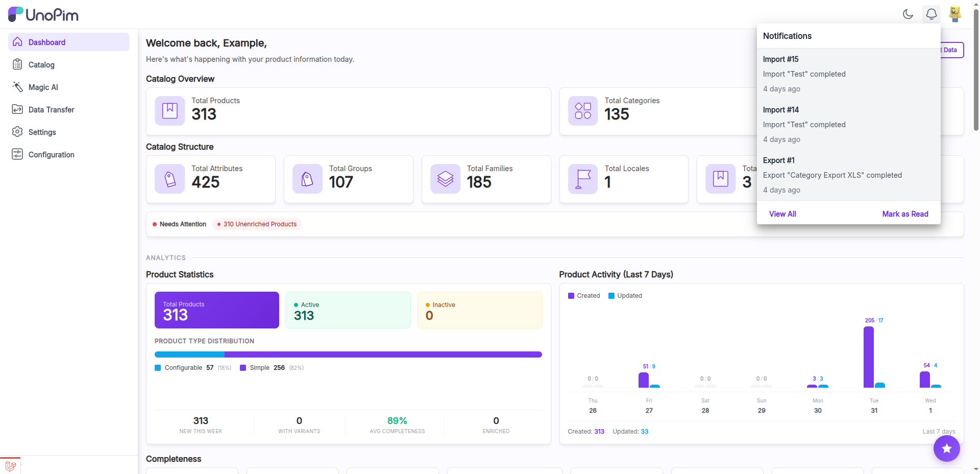
Task: Click the Dashboard home icon
Action: (17, 42)
